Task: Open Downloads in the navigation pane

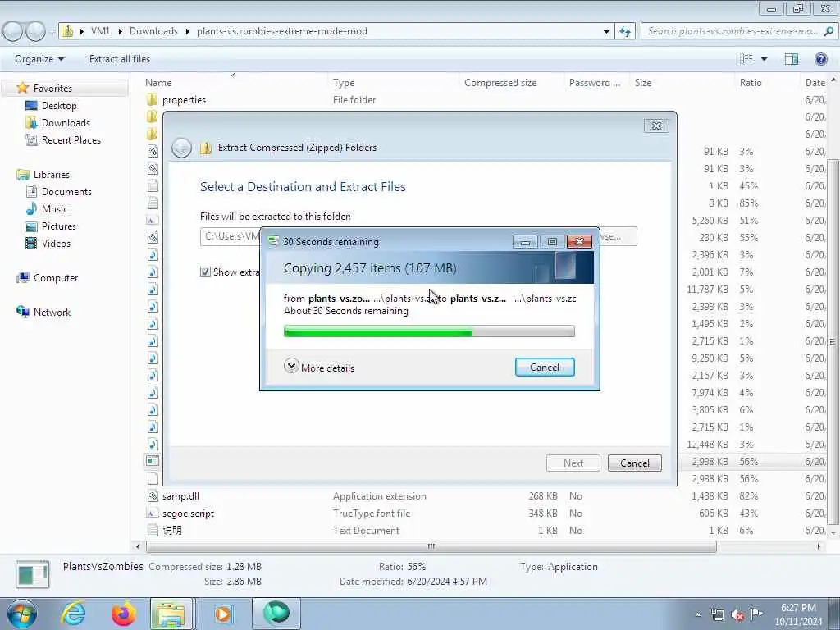Action: pos(66,123)
